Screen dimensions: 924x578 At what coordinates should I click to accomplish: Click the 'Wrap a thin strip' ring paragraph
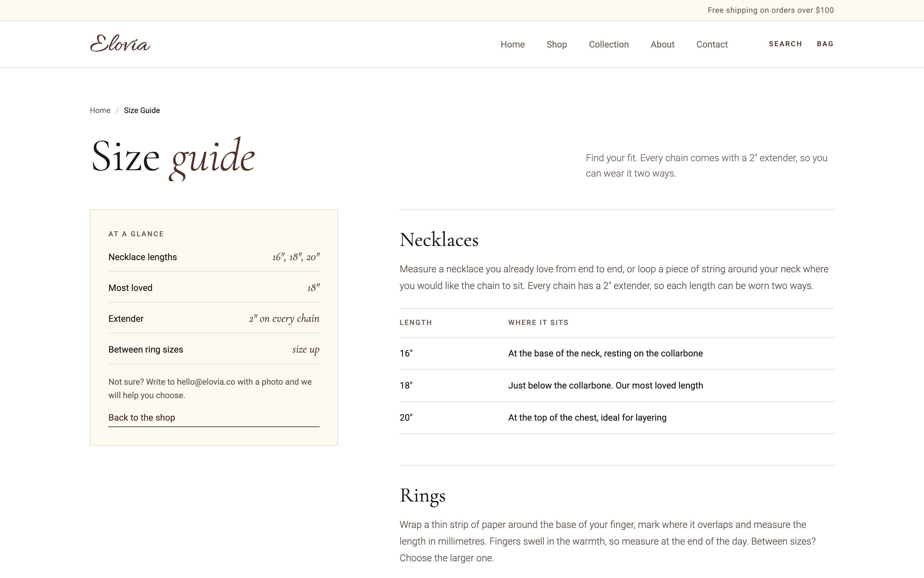point(607,541)
